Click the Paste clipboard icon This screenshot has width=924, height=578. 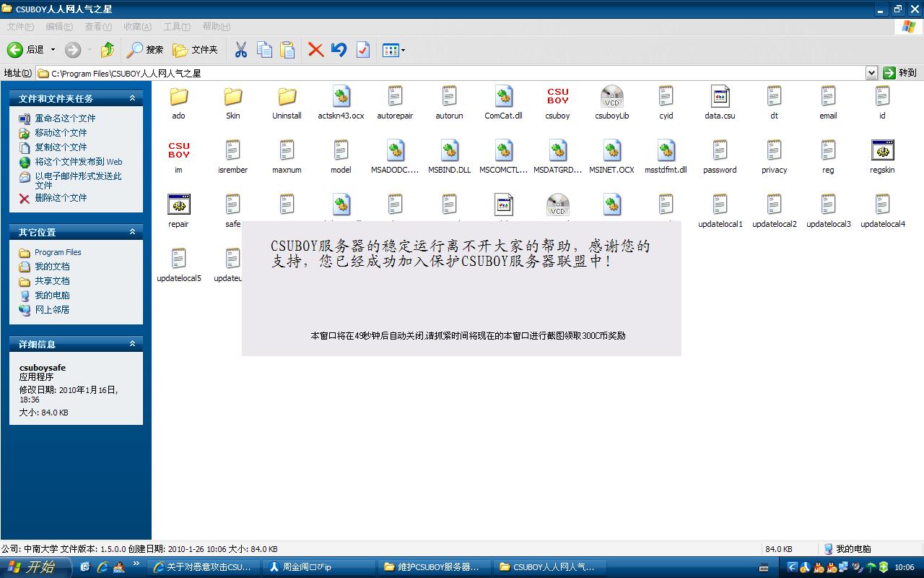pos(287,50)
